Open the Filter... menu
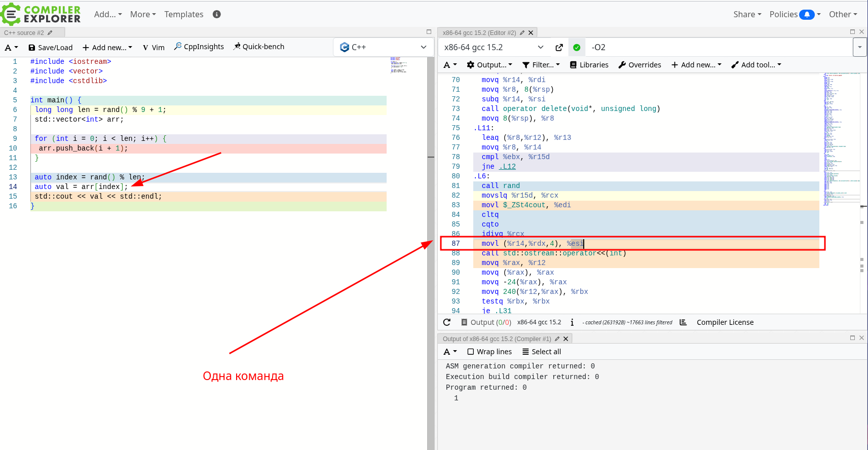This screenshot has height=450, width=868. [541, 65]
